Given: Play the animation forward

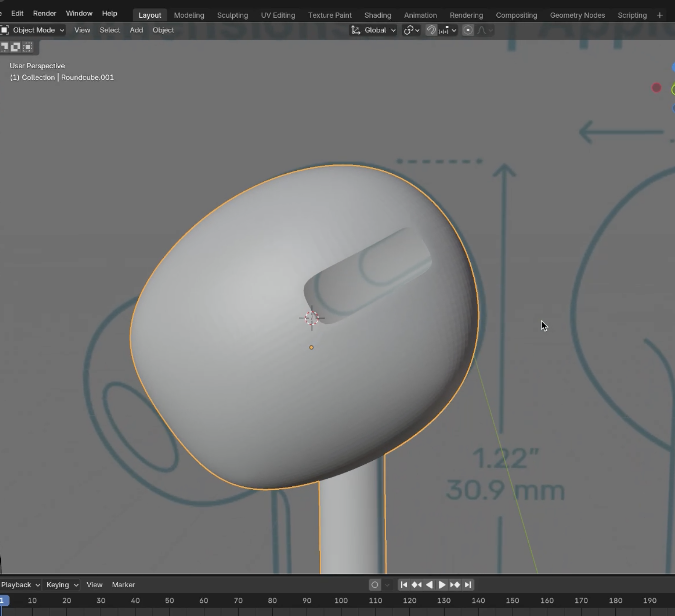Looking at the screenshot, I should (442, 584).
